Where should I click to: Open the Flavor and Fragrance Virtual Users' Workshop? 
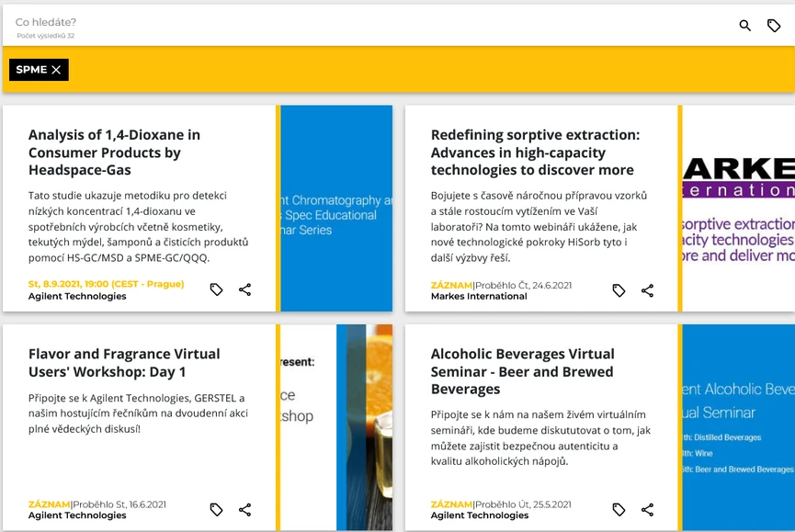point(124,362)
